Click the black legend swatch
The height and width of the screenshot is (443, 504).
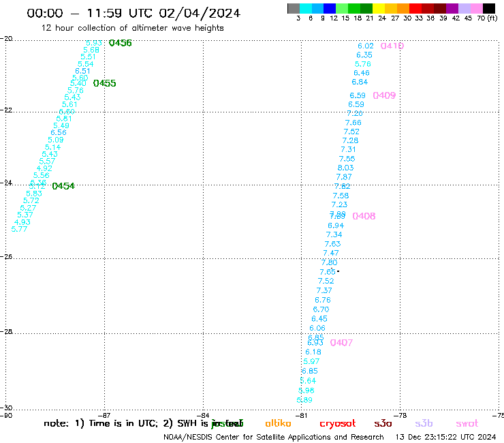pyautogui.click(x=489, y=8)
